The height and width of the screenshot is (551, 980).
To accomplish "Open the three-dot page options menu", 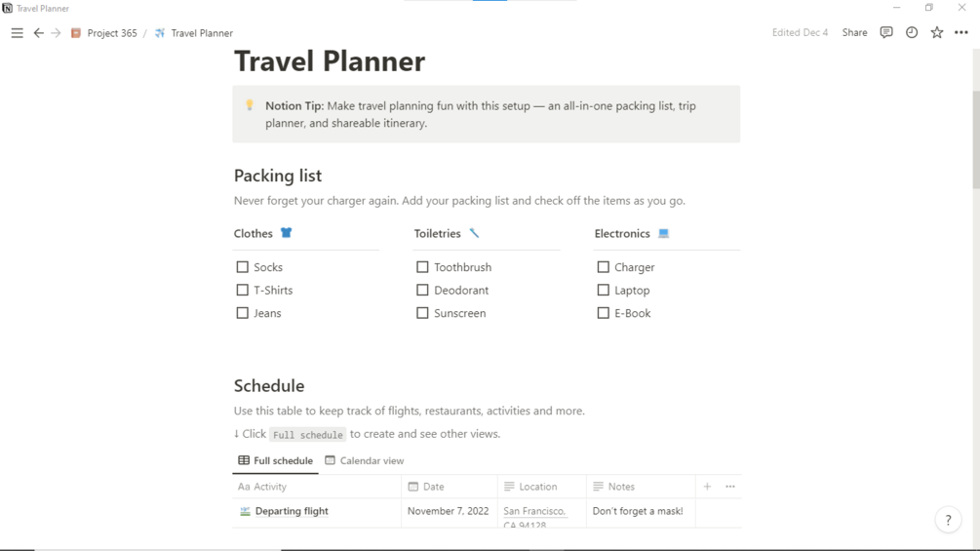I will coord(961,32).
